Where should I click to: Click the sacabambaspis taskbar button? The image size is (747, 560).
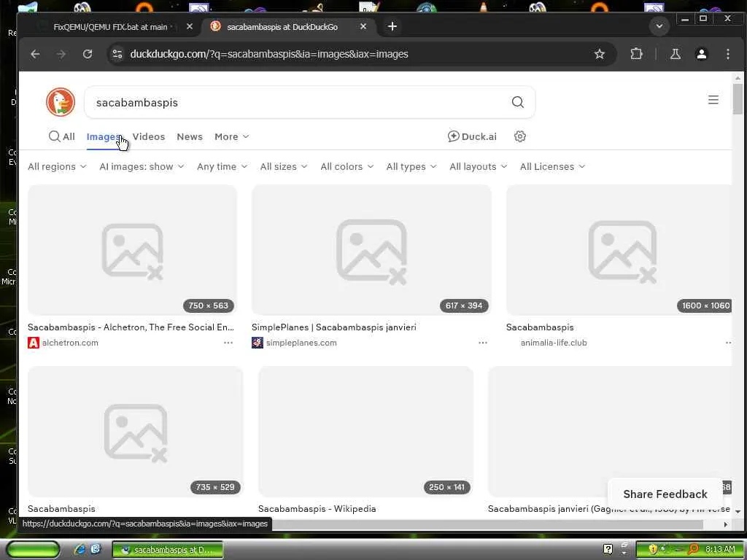point(168,550)
